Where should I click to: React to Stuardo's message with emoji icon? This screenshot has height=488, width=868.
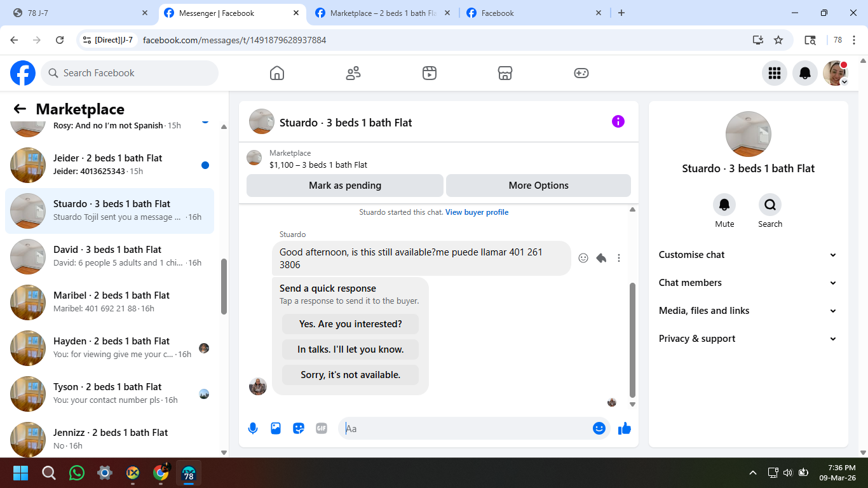tap(583, 258)
